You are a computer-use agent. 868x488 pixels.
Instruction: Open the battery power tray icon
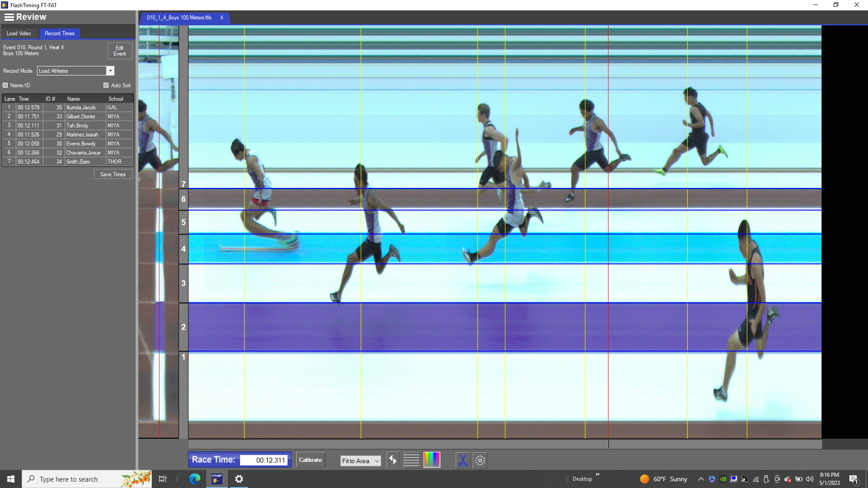[799, 479]
